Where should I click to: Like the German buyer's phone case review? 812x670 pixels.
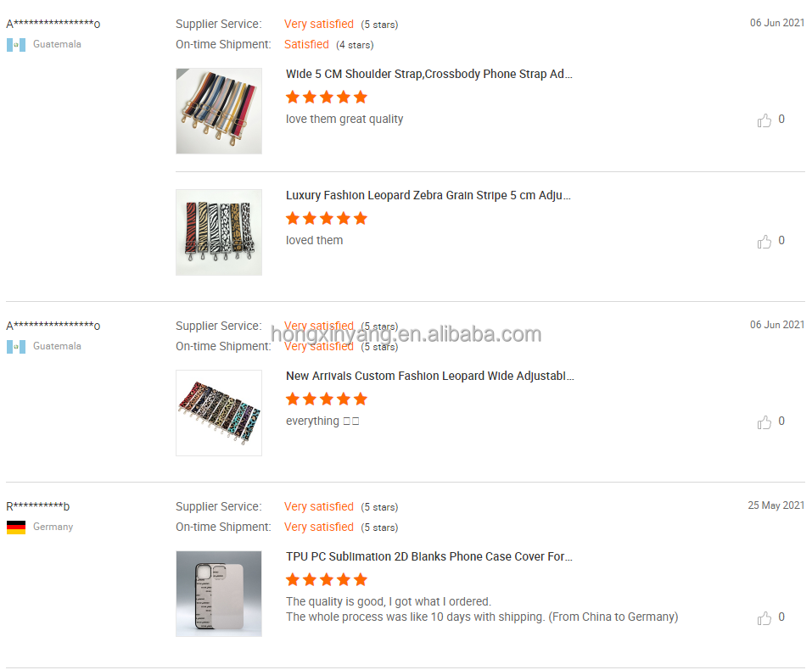pyautogui.click(x=764, y=617)
